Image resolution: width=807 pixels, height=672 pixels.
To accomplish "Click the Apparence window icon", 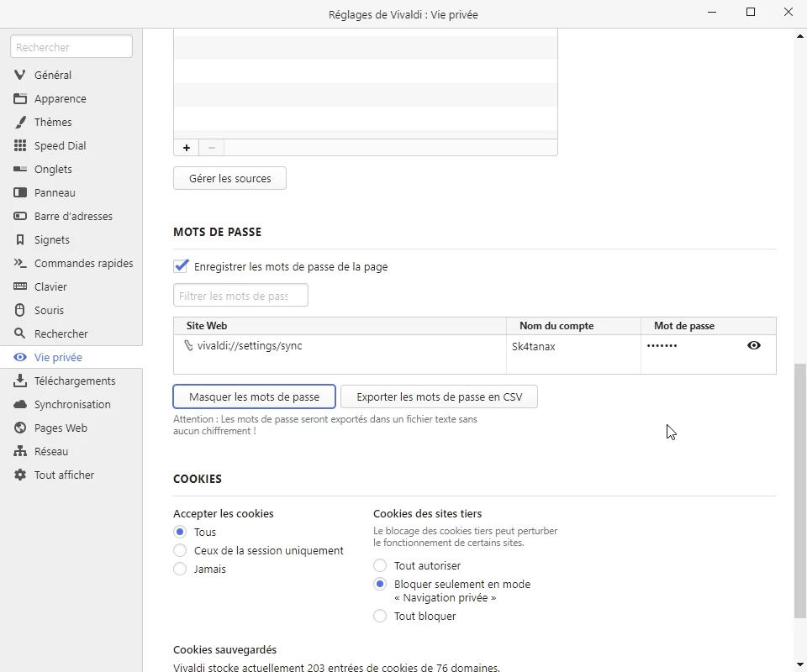I will 20,99.
